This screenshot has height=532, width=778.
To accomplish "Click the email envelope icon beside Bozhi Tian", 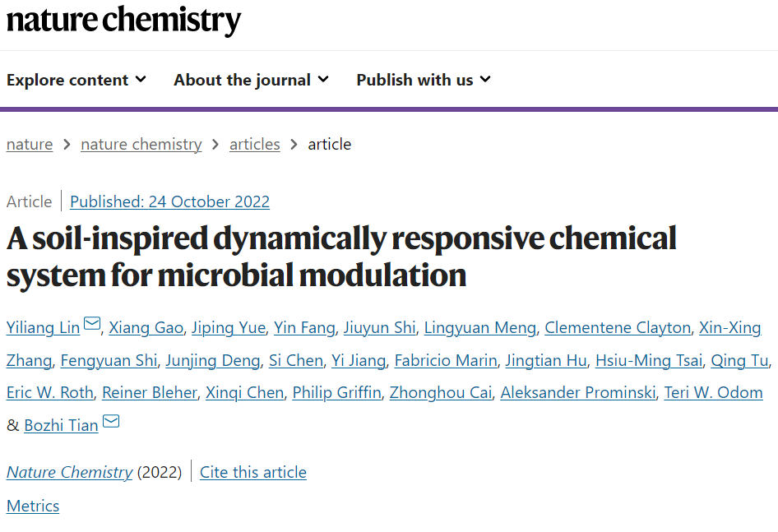I will click(x=110, y=423).
